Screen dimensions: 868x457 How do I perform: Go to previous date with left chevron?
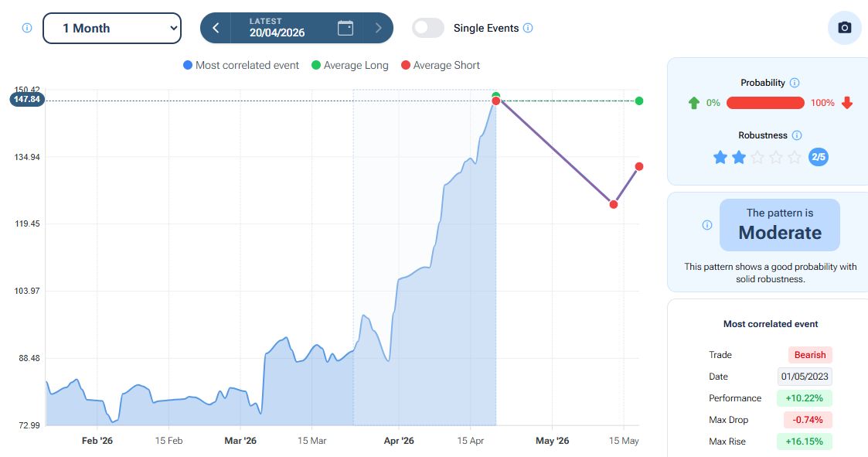pos(216,28)
